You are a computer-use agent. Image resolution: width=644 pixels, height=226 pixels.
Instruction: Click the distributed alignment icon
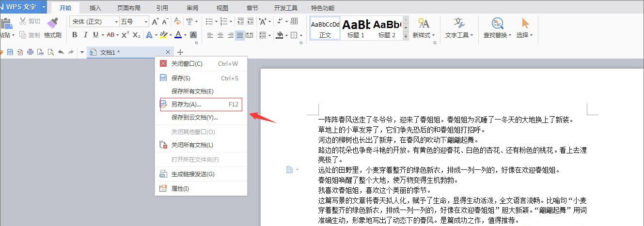250,35
